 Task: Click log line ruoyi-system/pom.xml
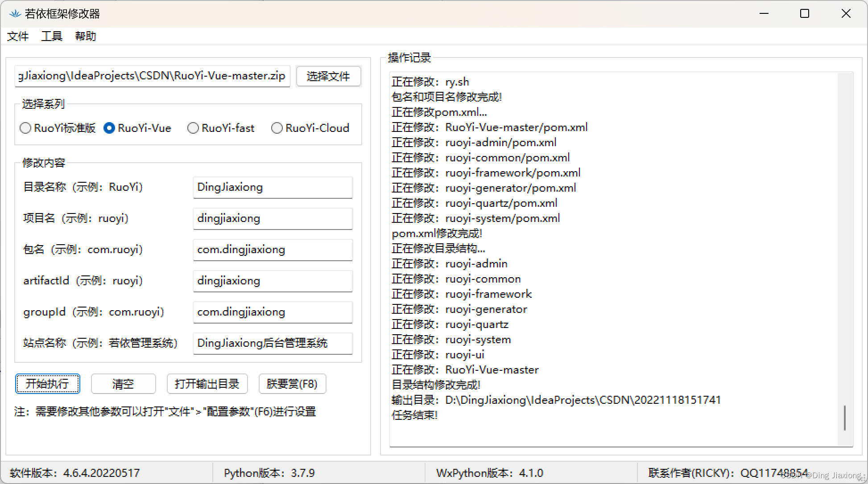[476, 218]
